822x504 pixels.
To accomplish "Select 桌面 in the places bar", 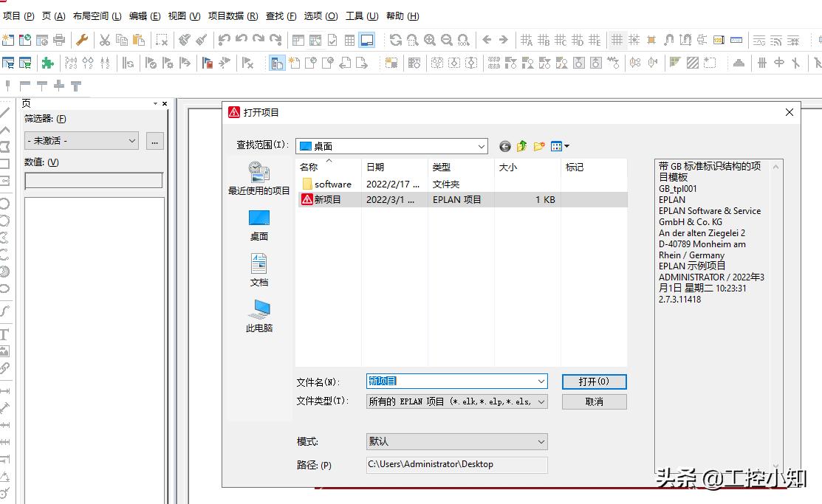I will tap(259, 225).
